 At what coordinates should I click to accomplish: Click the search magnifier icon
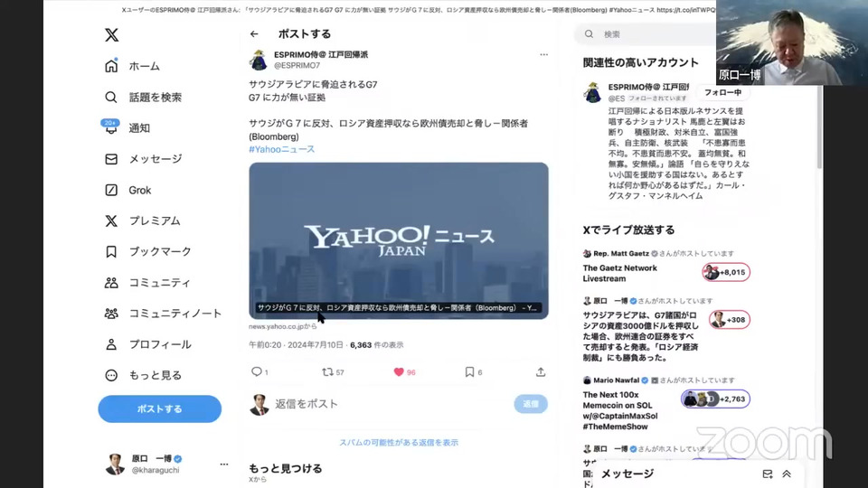click(x=589, y=34)
